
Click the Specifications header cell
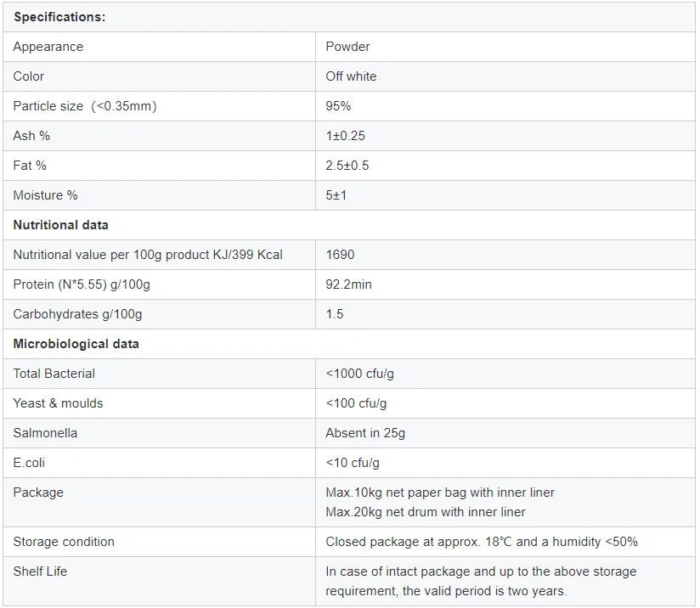59,17
